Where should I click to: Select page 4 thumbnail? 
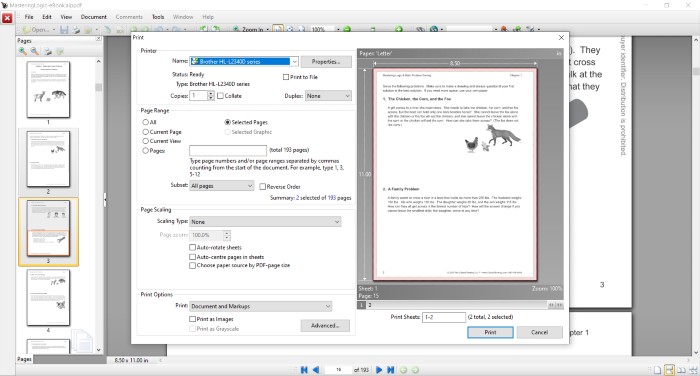[x=48, y=298]
